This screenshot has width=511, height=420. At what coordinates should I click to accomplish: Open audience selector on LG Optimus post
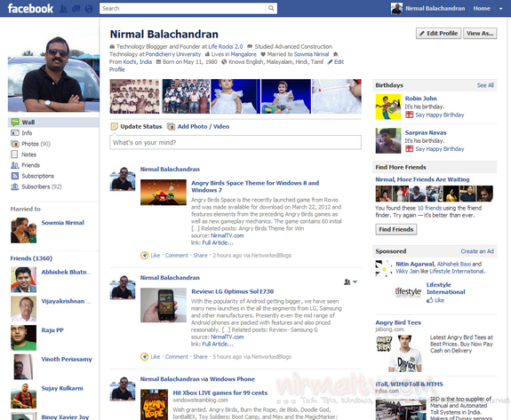coord(351,282)
